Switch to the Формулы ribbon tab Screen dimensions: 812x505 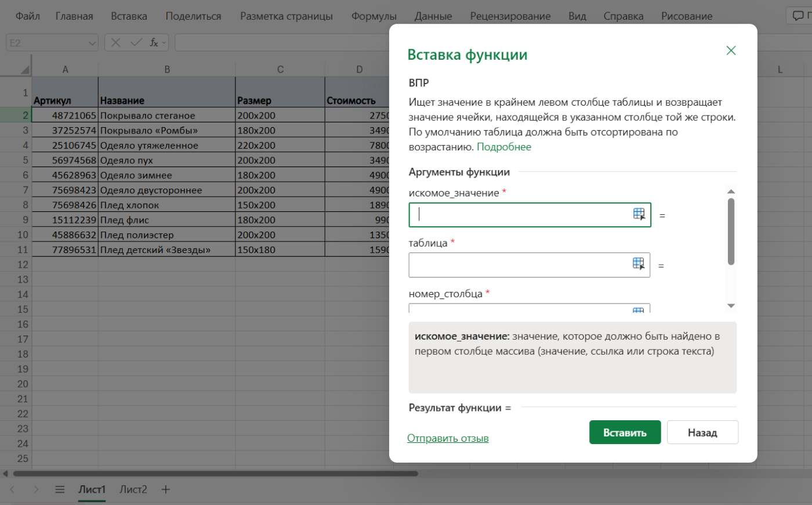click(x=374, y=16)
